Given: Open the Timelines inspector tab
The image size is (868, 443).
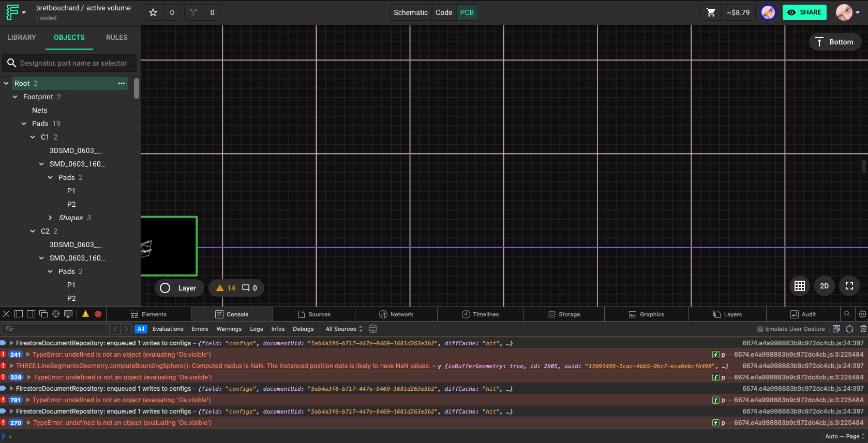Looking at the screenshot, I should tap(480, 314).
